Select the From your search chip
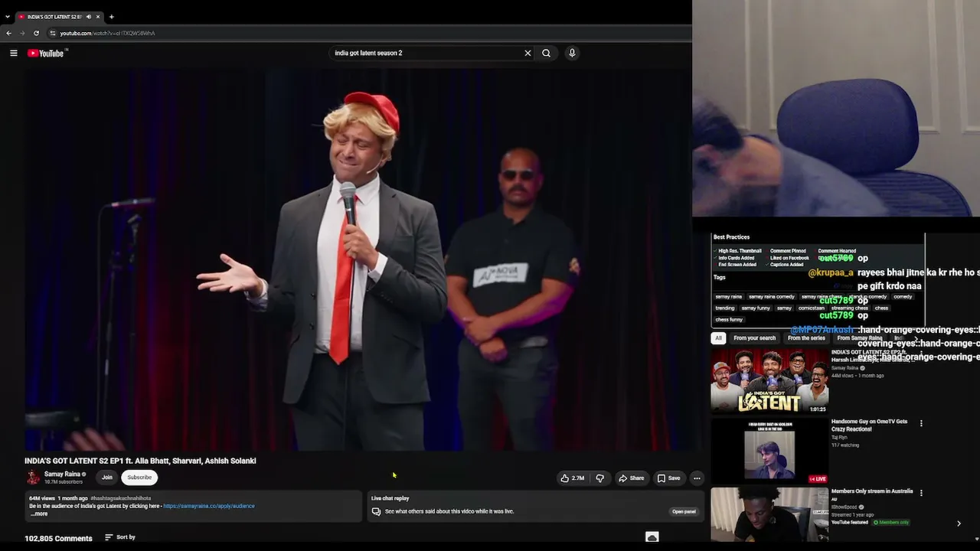Viewport: 980px width, 551px height. coord(754,338)
